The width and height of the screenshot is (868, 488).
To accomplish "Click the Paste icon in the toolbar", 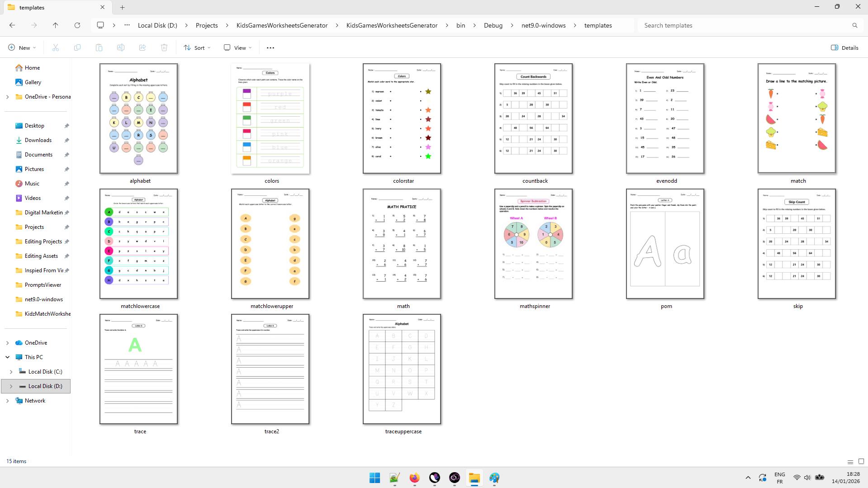I will (99, 47).
